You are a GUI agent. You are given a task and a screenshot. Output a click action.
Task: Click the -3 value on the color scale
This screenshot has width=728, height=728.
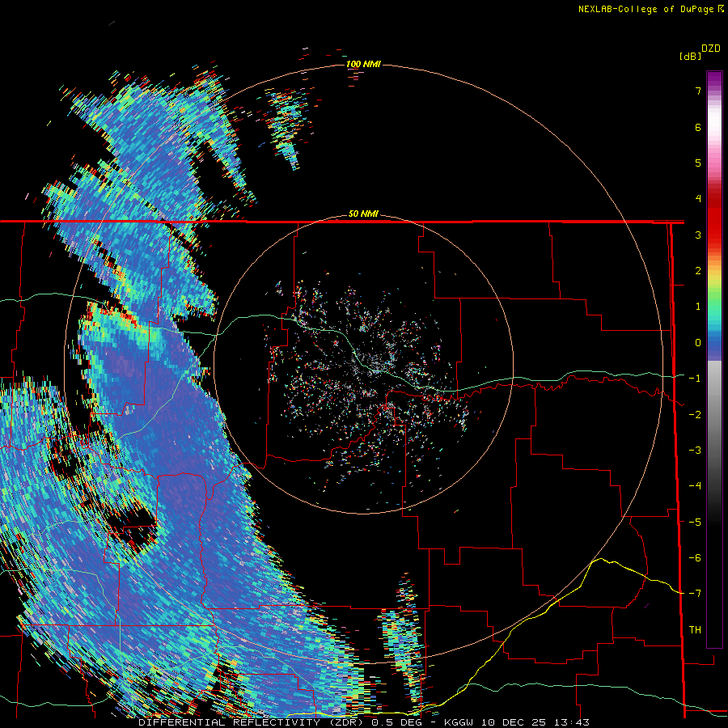pyautogui.click(x=695, y=451)
